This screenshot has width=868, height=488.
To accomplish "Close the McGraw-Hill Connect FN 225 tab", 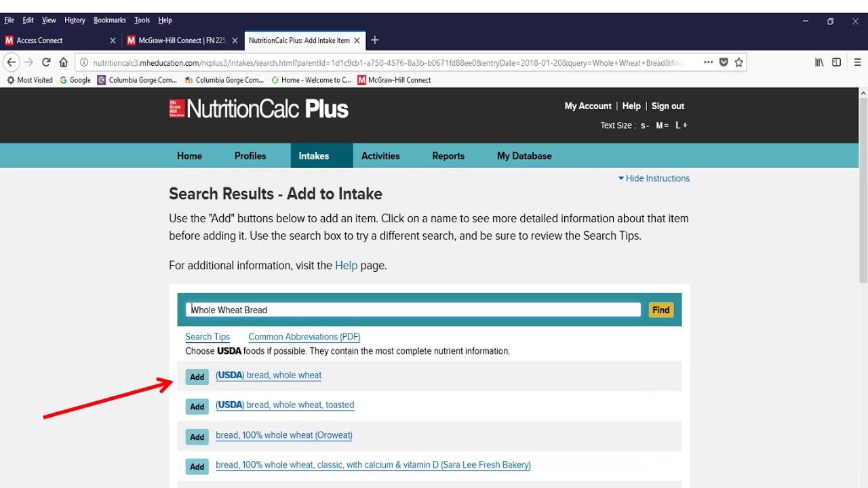I will [235, 41].
